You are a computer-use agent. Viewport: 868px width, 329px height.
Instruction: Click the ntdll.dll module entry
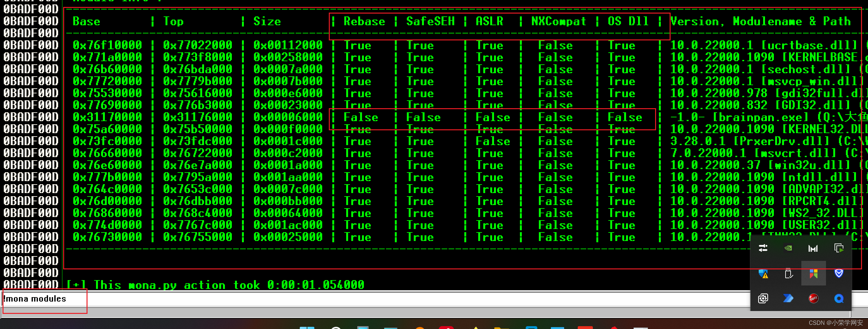click(819, 177)
